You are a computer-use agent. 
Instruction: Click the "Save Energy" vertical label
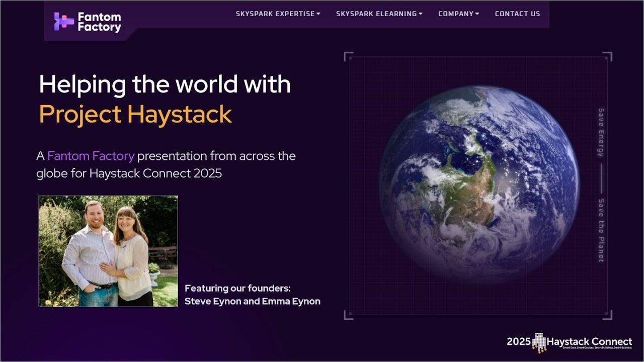coord(601,132)
